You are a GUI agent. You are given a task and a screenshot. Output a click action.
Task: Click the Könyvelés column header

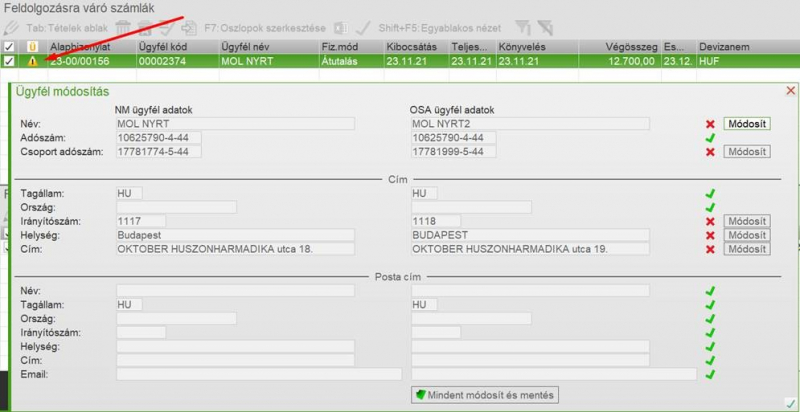coord(537,47)
